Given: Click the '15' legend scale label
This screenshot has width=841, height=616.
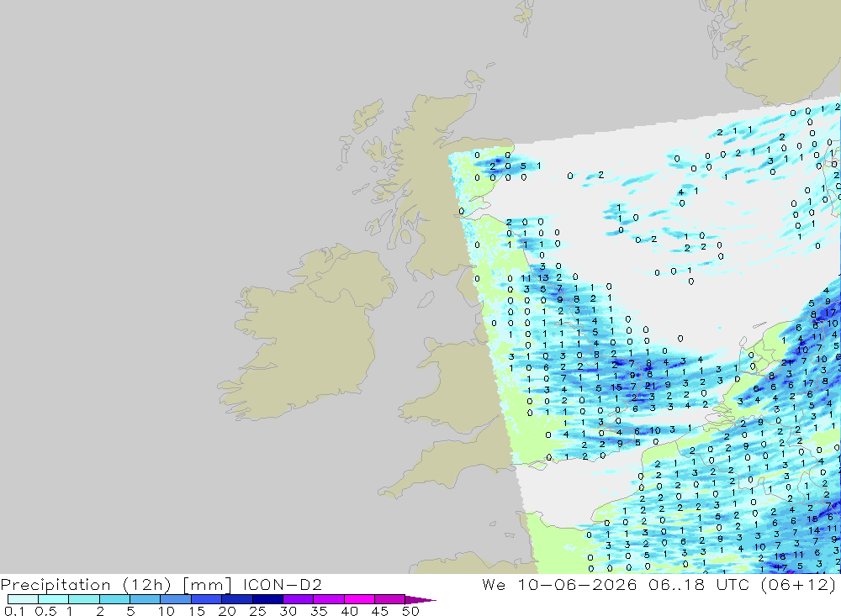Looking at the screenshot, I should coord(197,611).
